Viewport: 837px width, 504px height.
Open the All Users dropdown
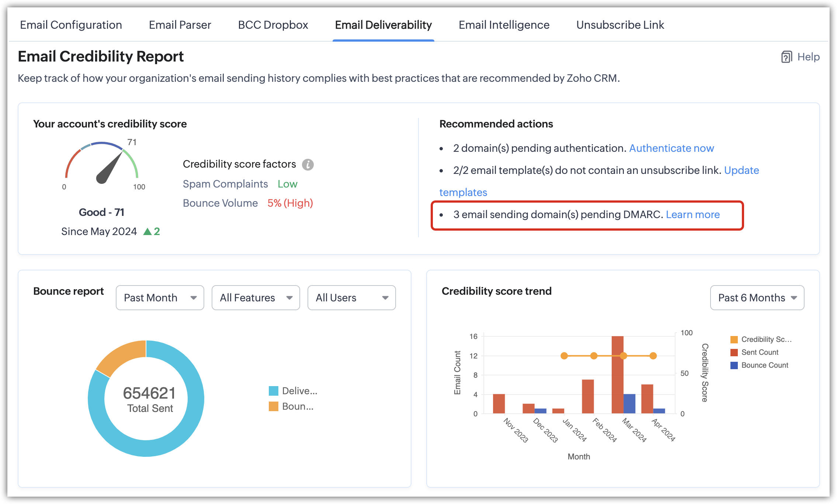351,298
